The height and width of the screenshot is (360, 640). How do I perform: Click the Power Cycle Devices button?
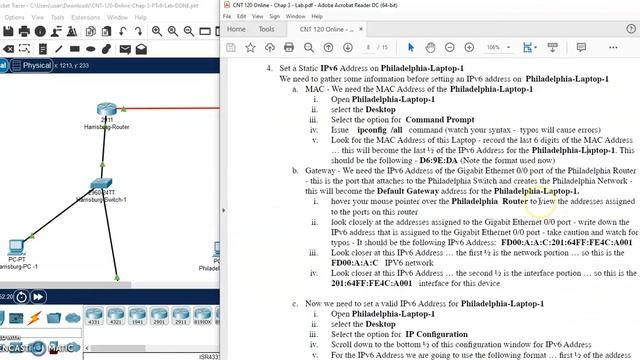tap(22, 297)
